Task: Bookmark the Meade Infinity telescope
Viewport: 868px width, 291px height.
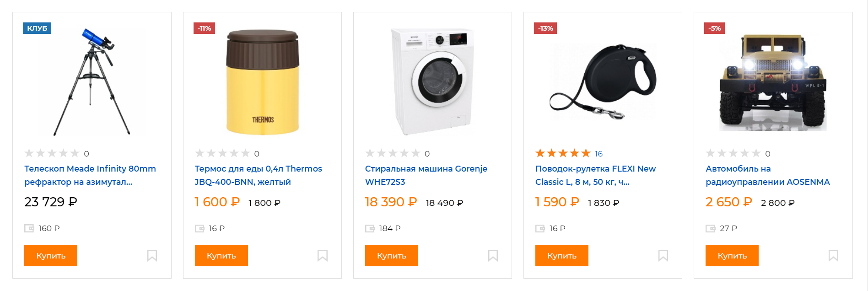Action: click(x=152, y=255)
